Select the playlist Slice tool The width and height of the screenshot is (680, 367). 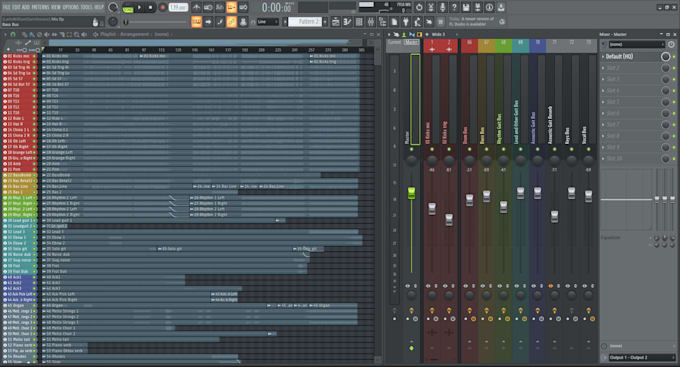[62, 34]
